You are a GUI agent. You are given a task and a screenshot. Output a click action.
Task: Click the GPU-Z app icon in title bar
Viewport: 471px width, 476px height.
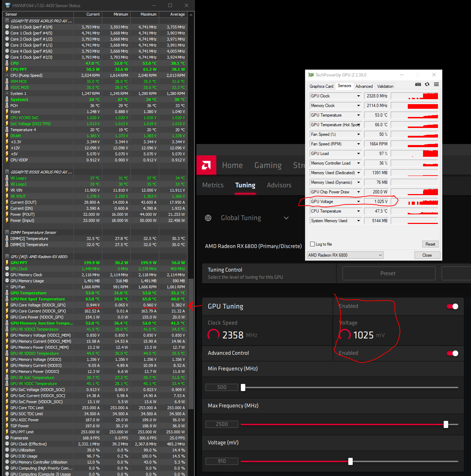click(x=311, y=75)
